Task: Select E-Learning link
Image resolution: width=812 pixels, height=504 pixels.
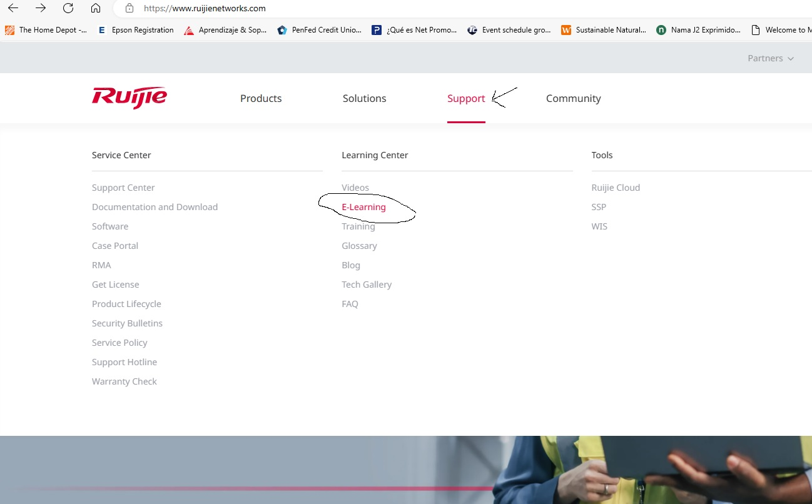Action: [x=363, y=207]
